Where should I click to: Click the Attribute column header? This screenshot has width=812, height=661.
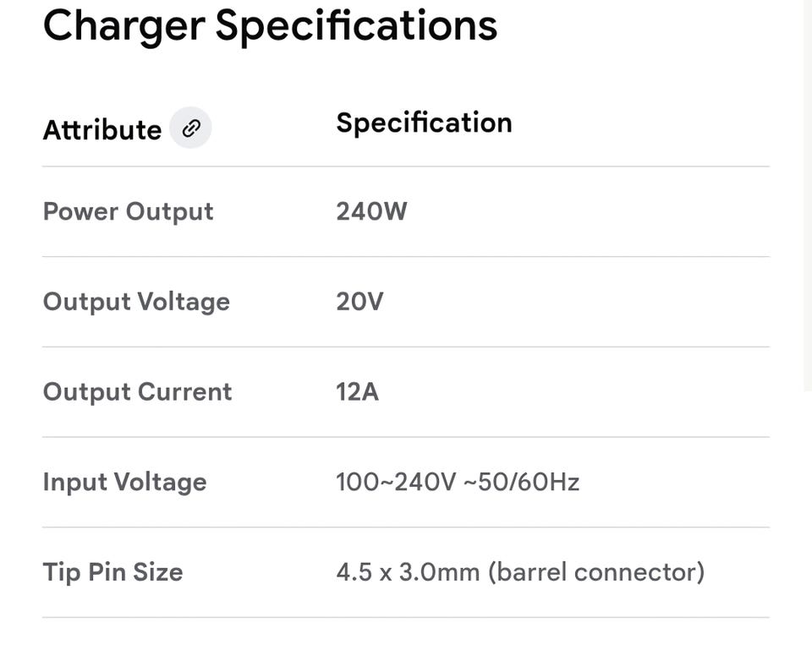[x=102, y=130]
